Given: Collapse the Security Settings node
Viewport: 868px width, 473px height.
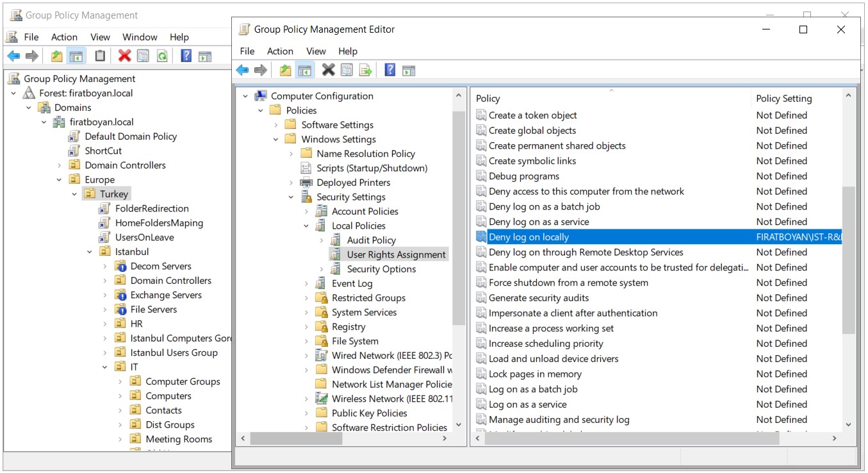Looking at the screenshot, I should point(291,197).
